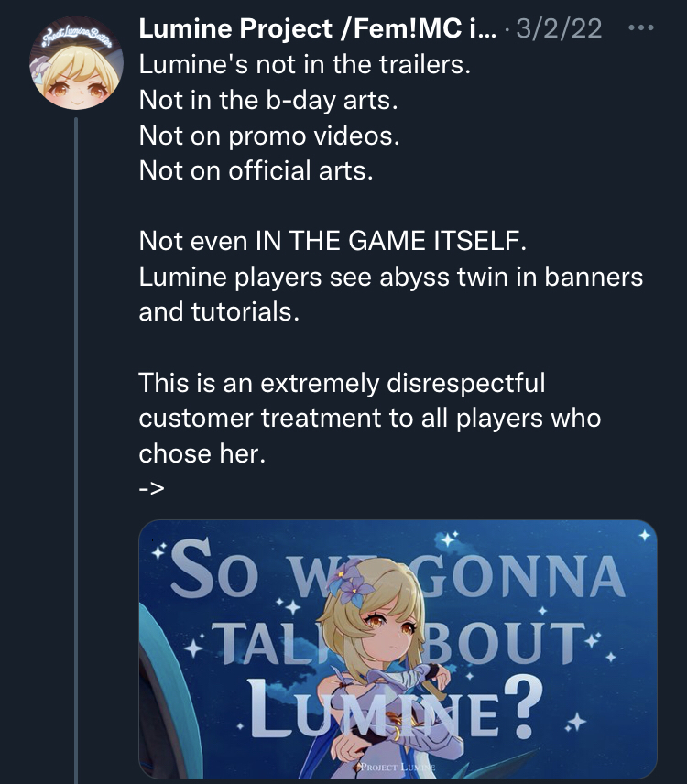Open the Lumine Project profile avatar
Screen dimensions: 687x784
coord(76,62)
